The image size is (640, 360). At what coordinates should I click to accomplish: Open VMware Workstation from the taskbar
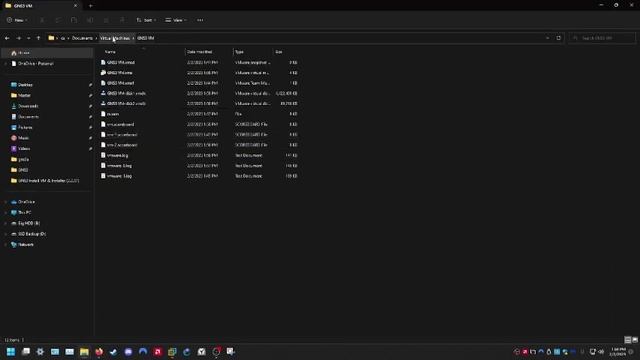point(172,351)
